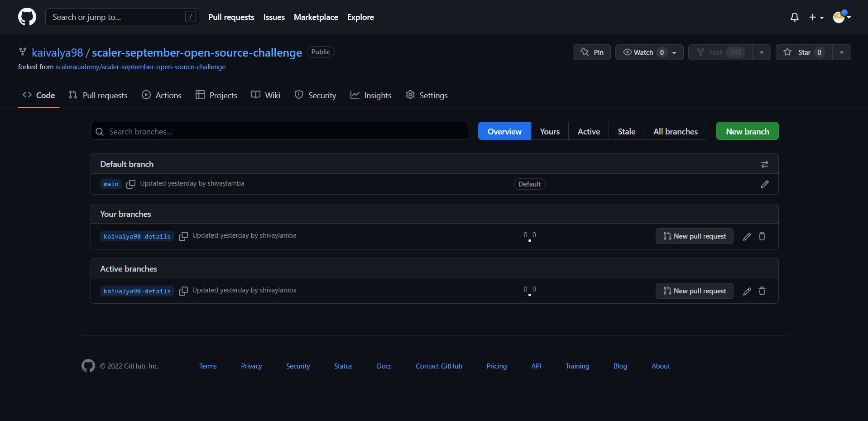Open the notifications bell
The width and height of the screenshot is (868, 421).
point(794,17)
